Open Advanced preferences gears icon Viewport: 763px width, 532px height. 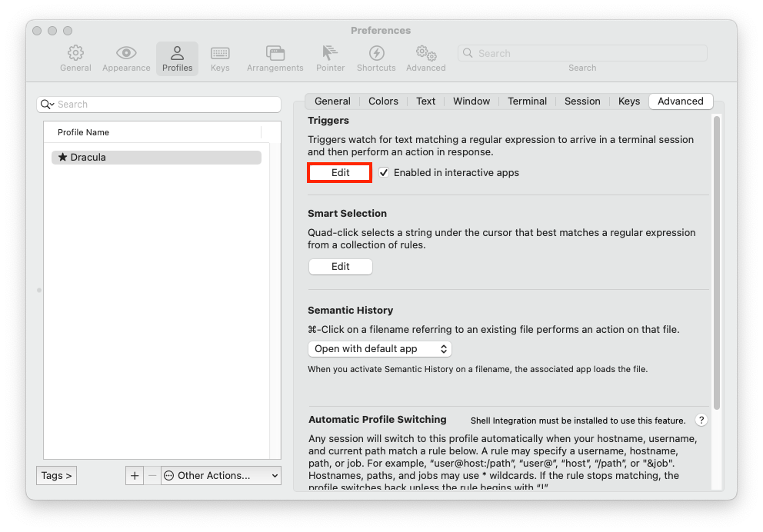[x=426, y=52]
